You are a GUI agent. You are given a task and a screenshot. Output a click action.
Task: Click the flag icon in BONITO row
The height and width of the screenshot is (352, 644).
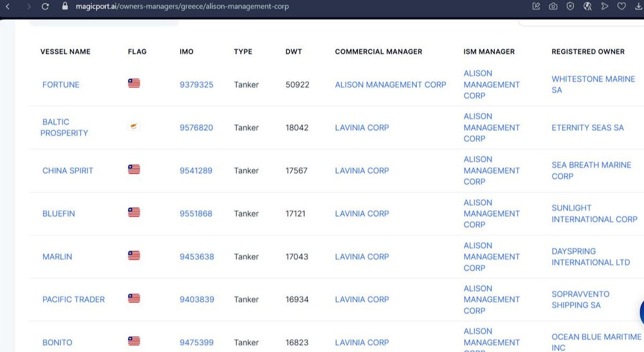pos(134,341)
